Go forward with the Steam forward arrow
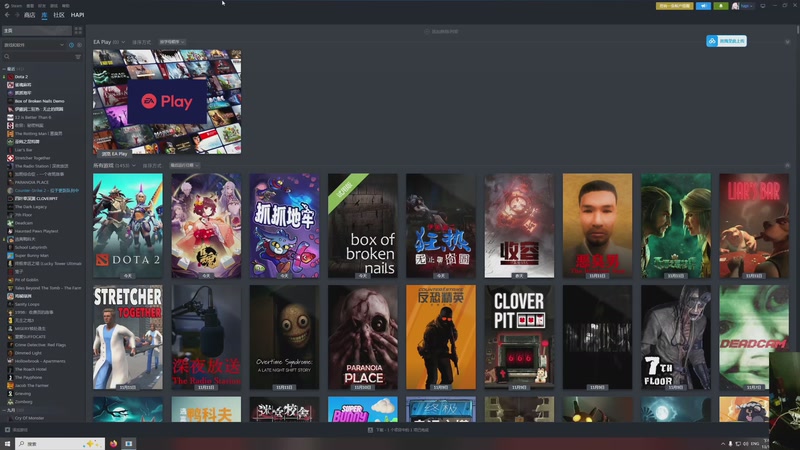The width and height of the screenshot is (800, 450). (17, 15)
